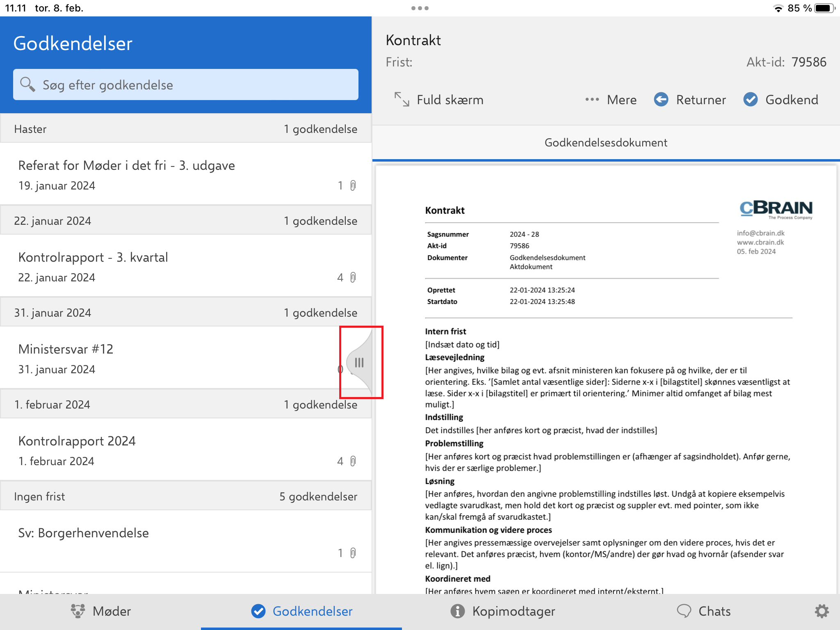
Task: Tap attachment clip on Kontrolrapport 2024
Action: (353, 461)
